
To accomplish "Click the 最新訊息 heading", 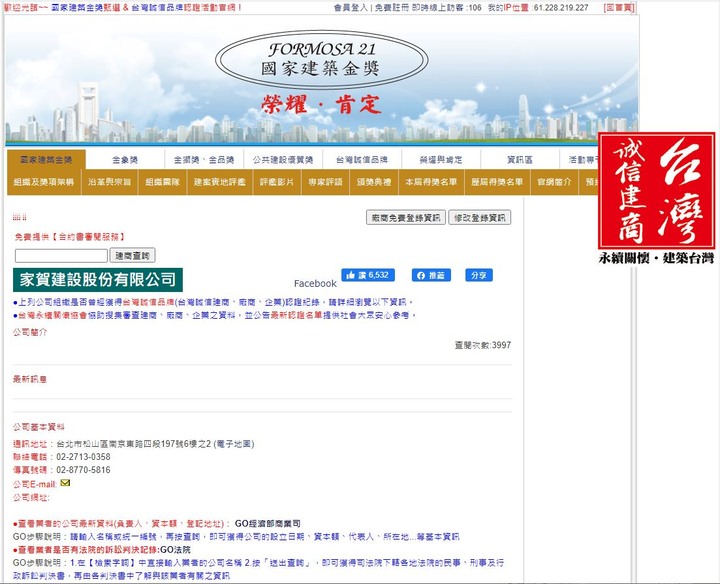I will (30, 379).
